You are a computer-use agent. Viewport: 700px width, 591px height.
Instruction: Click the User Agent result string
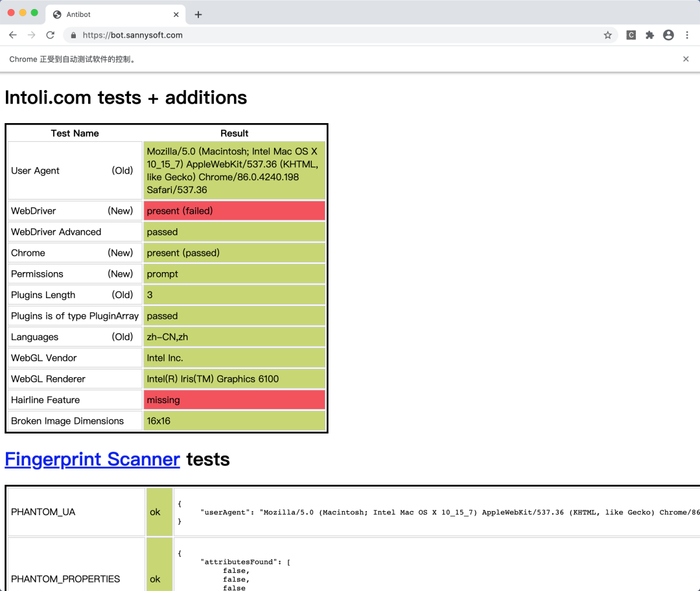[234, 170]
